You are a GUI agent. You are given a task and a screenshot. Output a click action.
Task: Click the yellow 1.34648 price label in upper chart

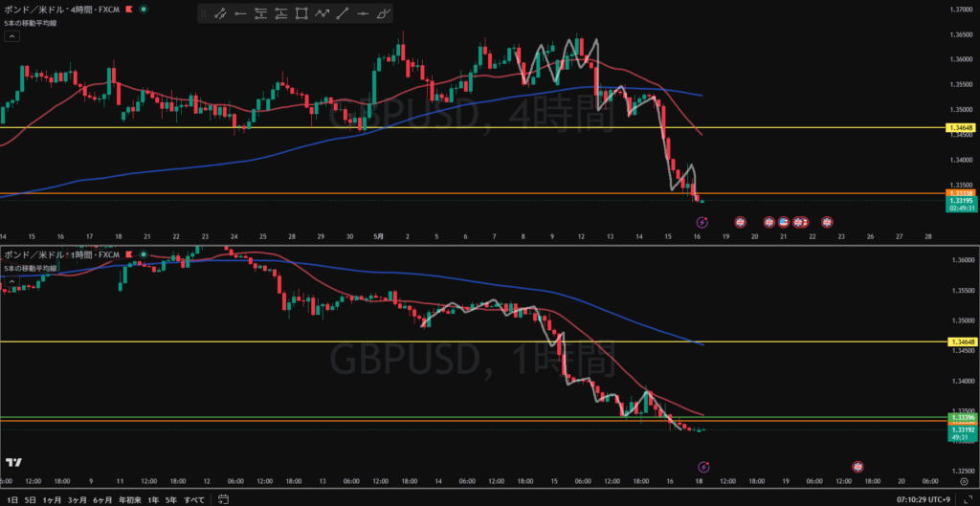tap(960, 127)
